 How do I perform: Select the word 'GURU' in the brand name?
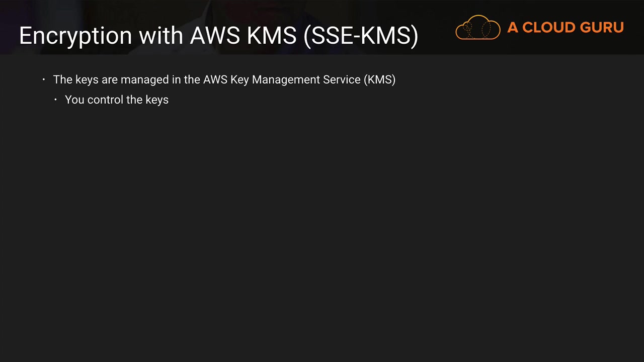tap(602, 28)
